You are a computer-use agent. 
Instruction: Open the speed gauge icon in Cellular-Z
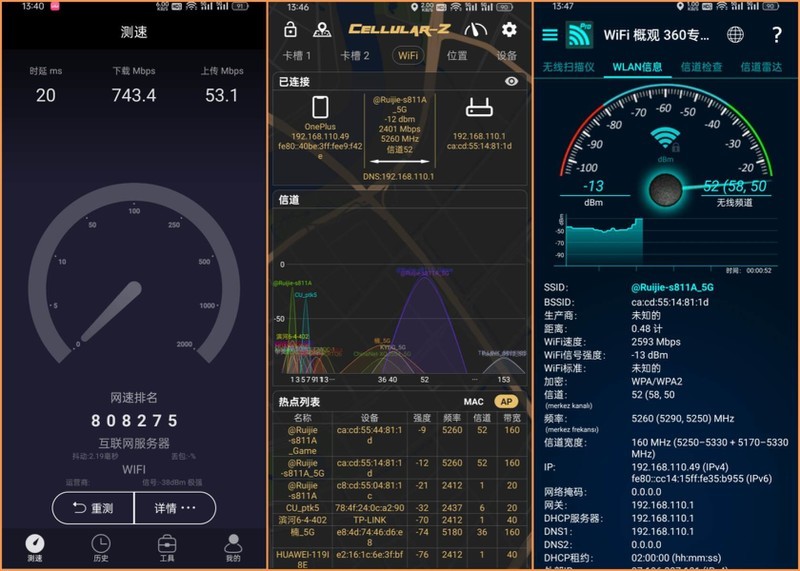tap(476, 30)
